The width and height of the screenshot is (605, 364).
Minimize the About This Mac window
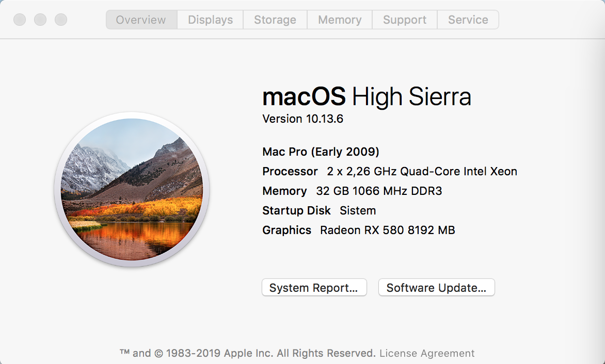point(40,20)
